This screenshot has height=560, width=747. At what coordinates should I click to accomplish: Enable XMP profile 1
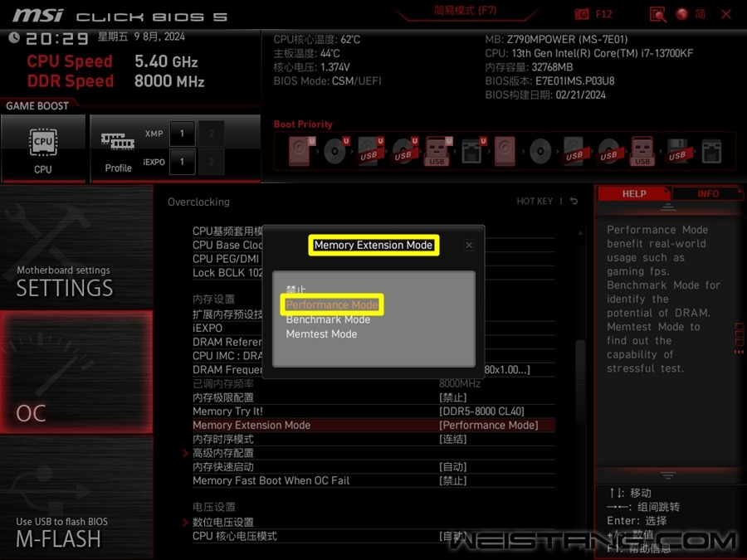click(182, 134)
